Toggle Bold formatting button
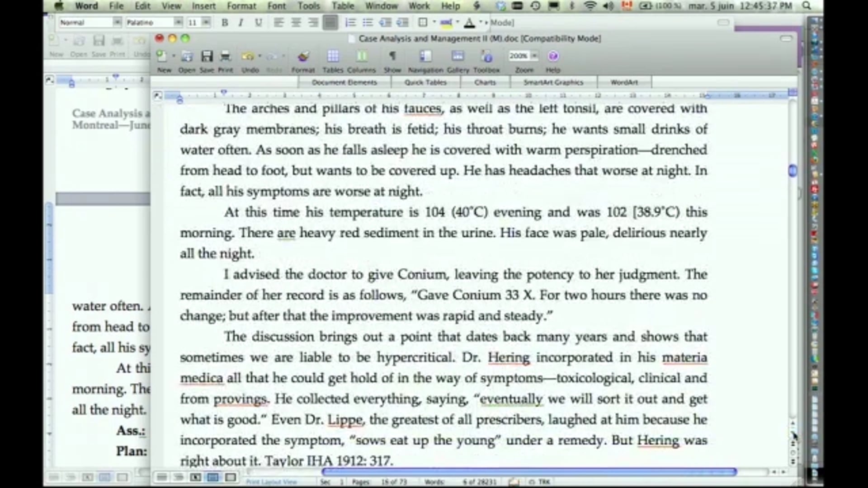The height and width of the screenshot is (488, 868). [x=225, y=23]
